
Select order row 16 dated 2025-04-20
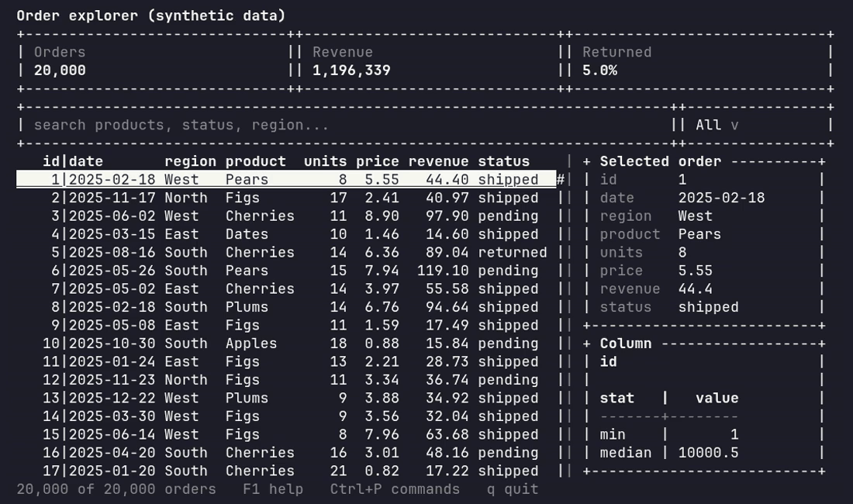point(286,453)
